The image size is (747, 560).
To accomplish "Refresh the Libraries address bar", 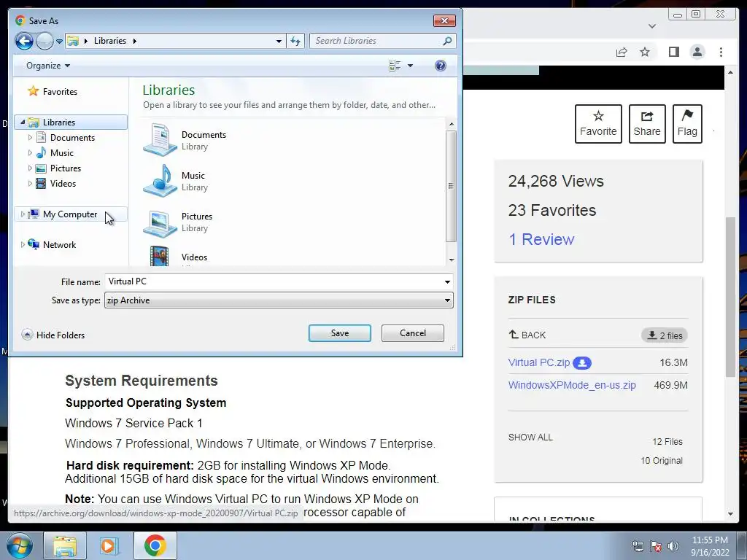I will [295, 41].
